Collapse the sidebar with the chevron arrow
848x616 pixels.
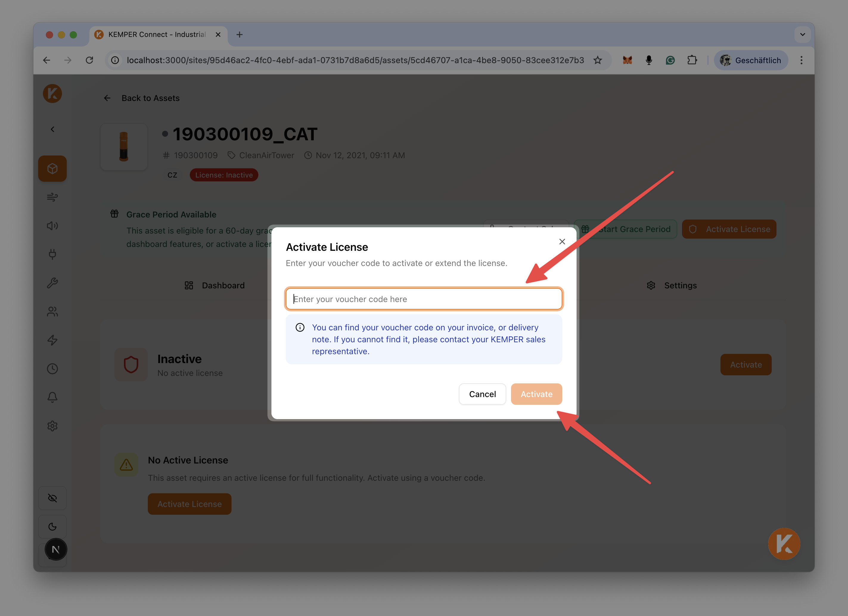pos(52,129)
